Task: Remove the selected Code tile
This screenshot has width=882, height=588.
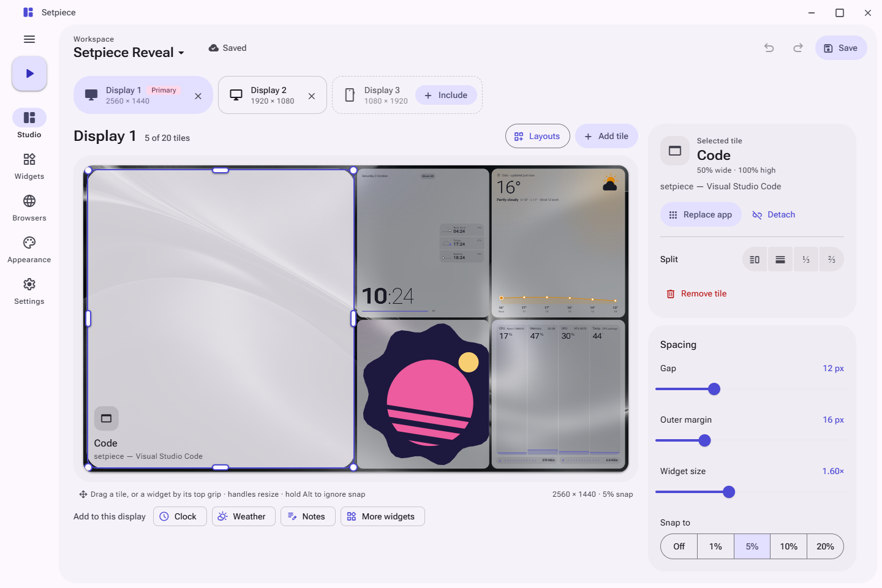Action: click(696, 294)
